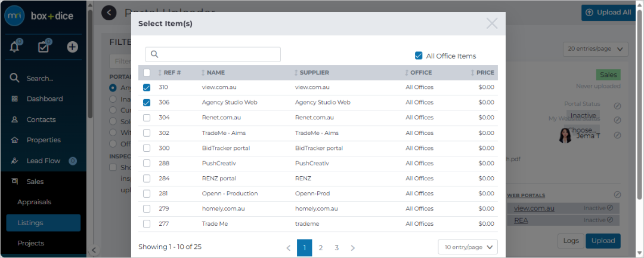
Task: Select Listings in the sidebar
Action: (43, 223)
